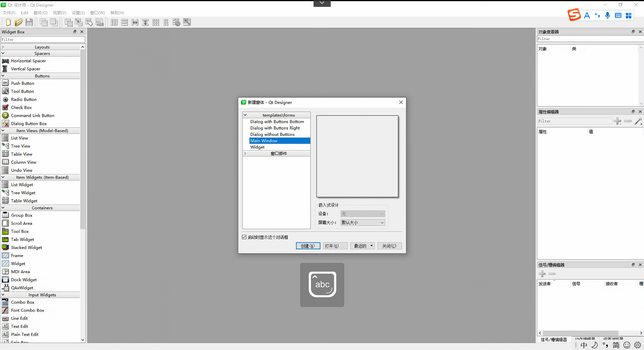Screen dimensions: 644x350
Task: Open the 窗体(O) menu
Action: (x=40, y=13)
